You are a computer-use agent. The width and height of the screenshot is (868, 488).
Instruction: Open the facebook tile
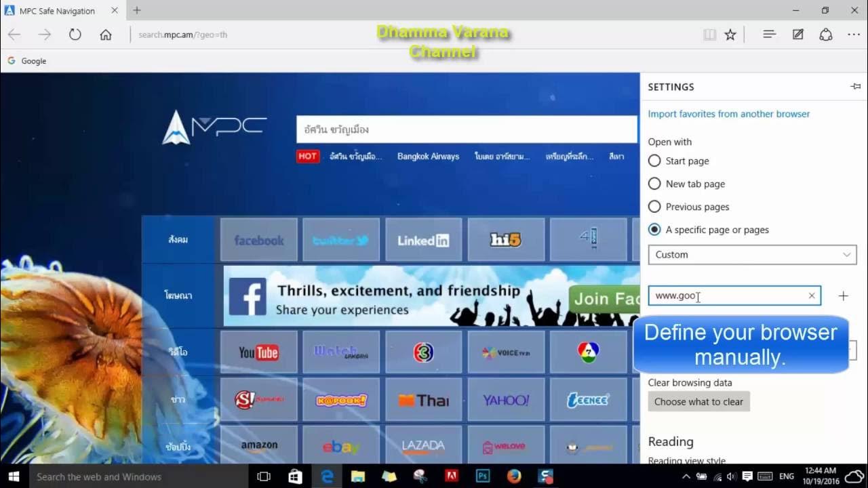pos(259,240)
